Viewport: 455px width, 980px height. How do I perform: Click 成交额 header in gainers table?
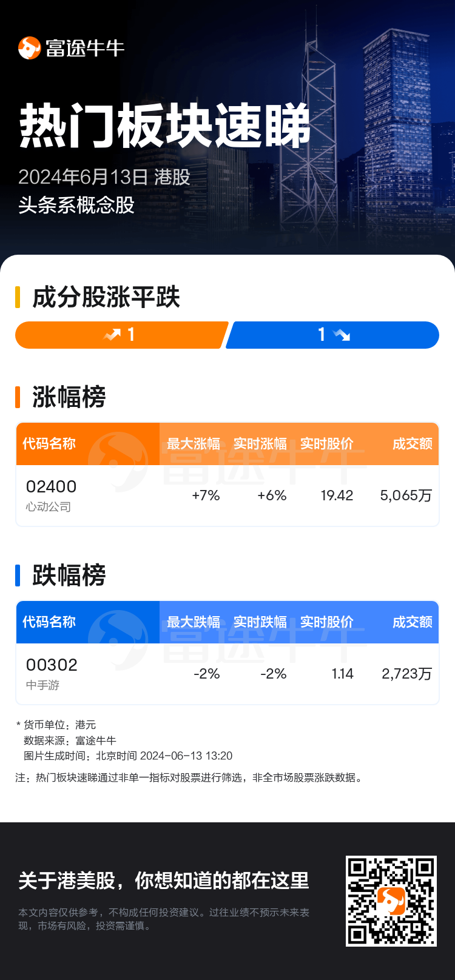[x=412, y=444]
